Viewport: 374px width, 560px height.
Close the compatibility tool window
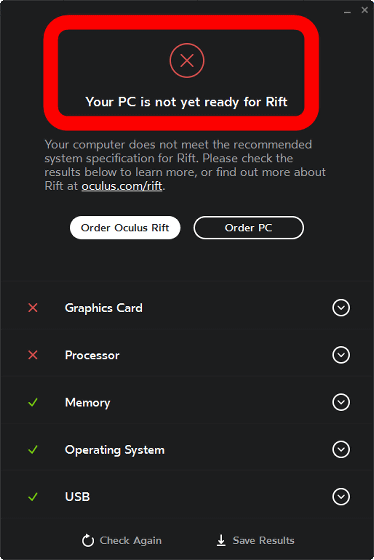(364, 10)
